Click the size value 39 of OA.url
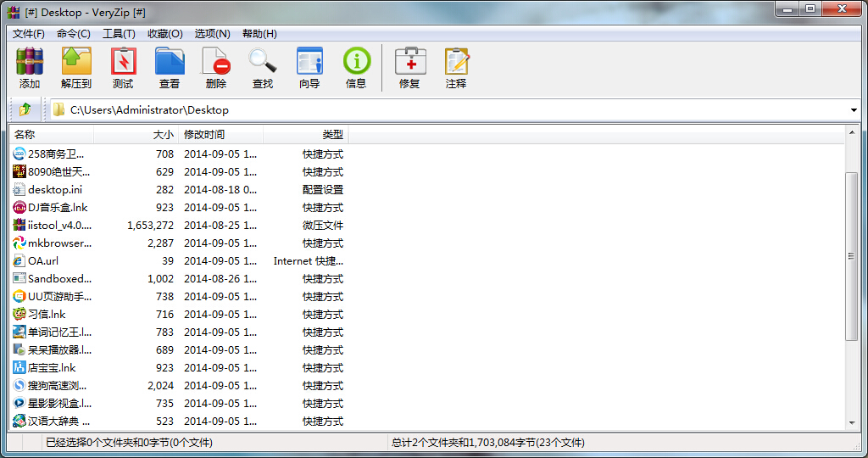 (168, 261)
